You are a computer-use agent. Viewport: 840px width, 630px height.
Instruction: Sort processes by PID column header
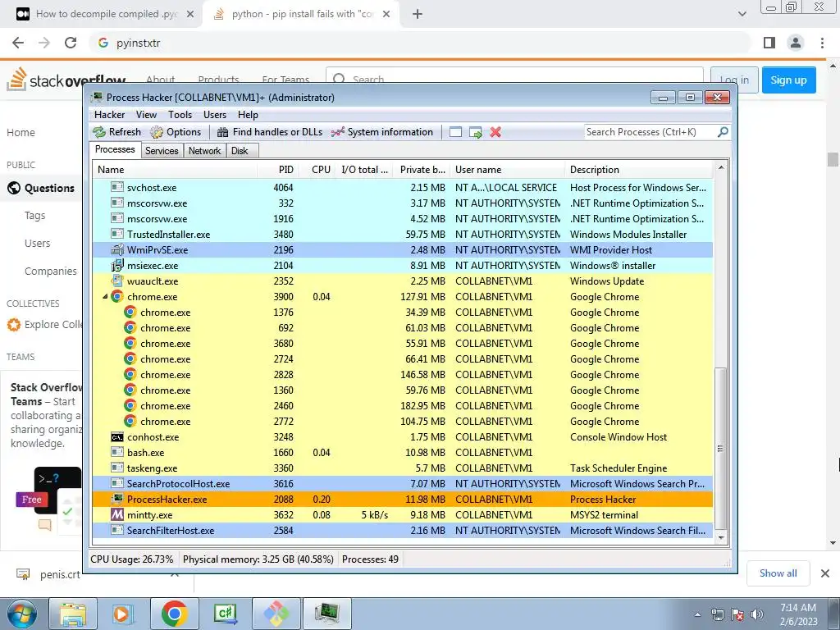278,170
